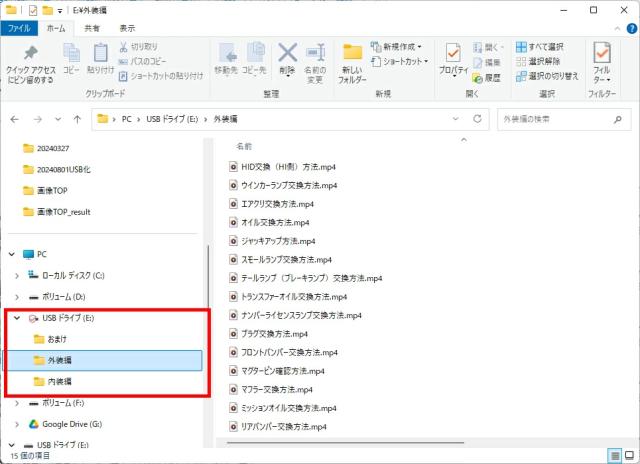Select the 内装編 folder in navigation tree
640x464 pixels.
59,381
